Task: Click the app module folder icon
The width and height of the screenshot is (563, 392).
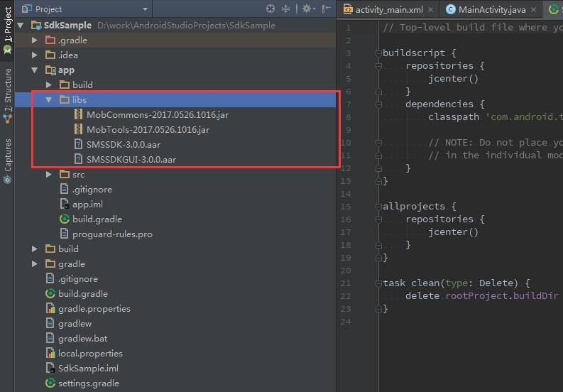Action: pyautogui.click(x=50, y=70)
